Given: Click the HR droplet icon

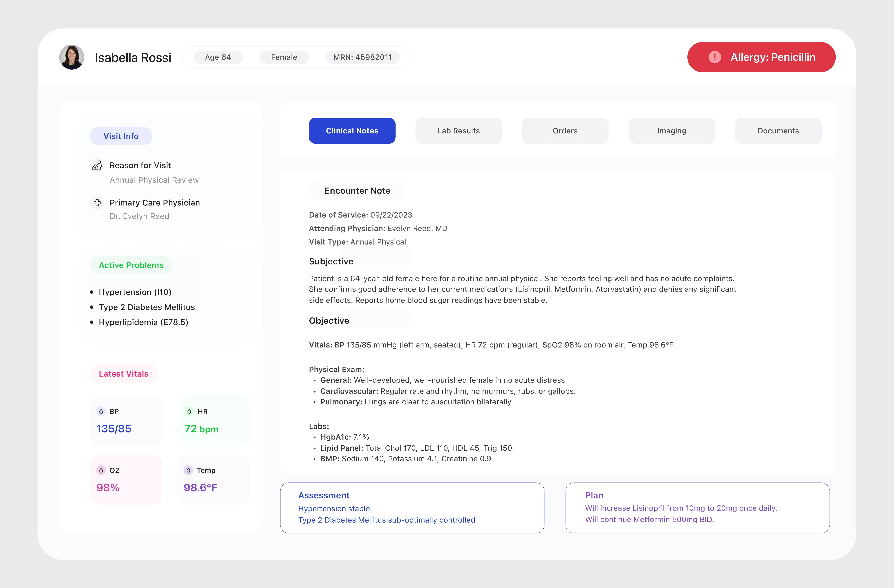Looking at the screenshot, I should (189, 411).
